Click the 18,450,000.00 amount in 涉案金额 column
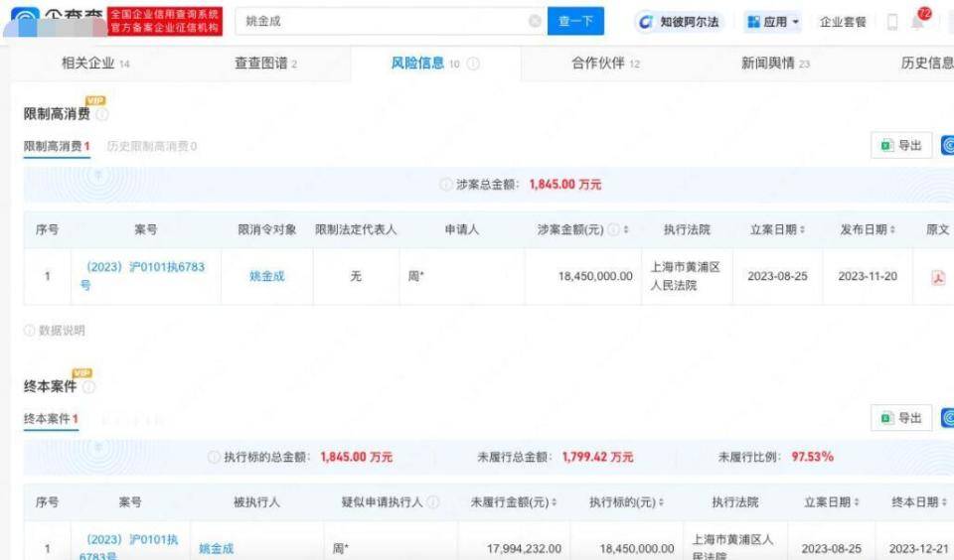 coord(595,276)
